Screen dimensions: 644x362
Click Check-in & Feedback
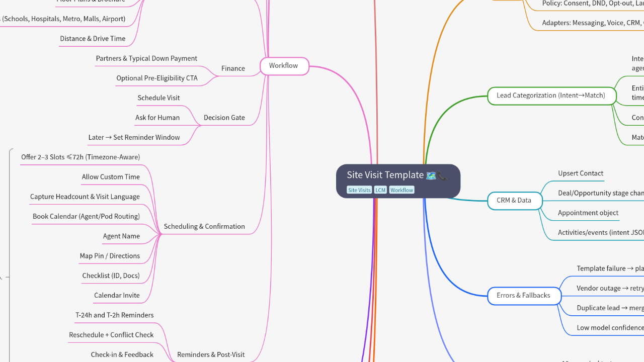[122, 354]
